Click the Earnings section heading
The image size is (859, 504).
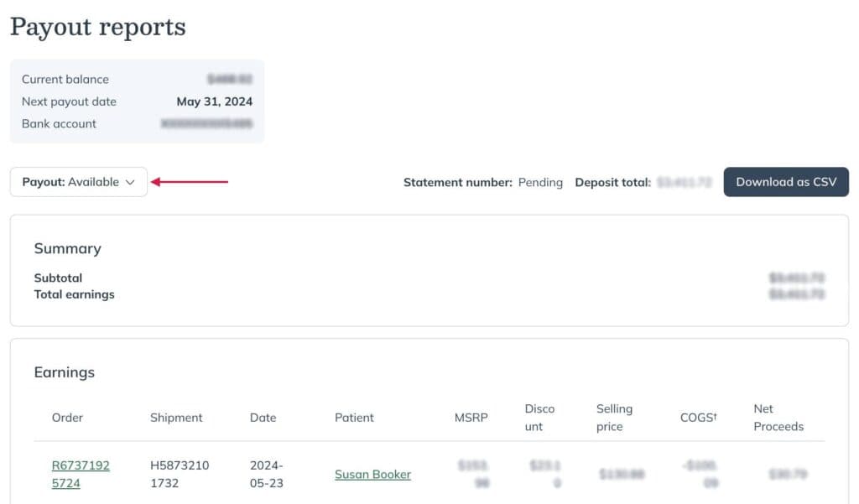coord(64,372)
